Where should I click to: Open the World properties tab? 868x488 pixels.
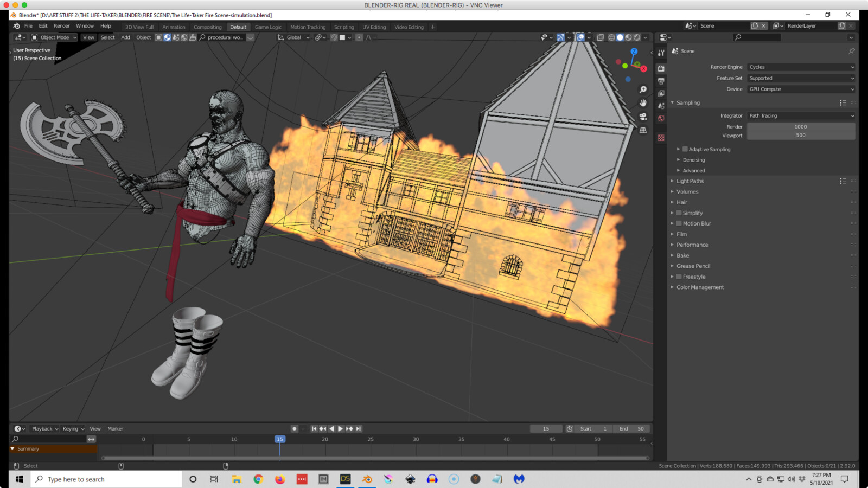pos(661,118)
